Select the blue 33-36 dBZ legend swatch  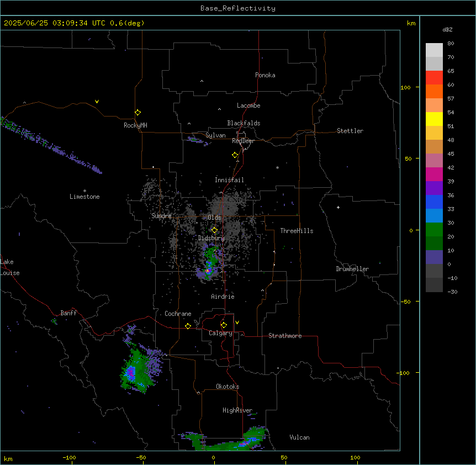tap(434, 202)
